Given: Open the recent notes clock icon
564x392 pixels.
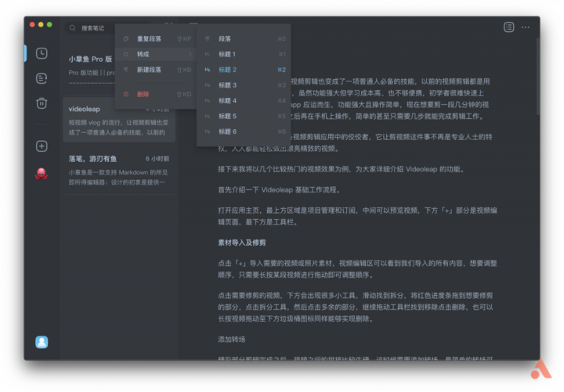Looking at the screenshot, I should point(42,53).
